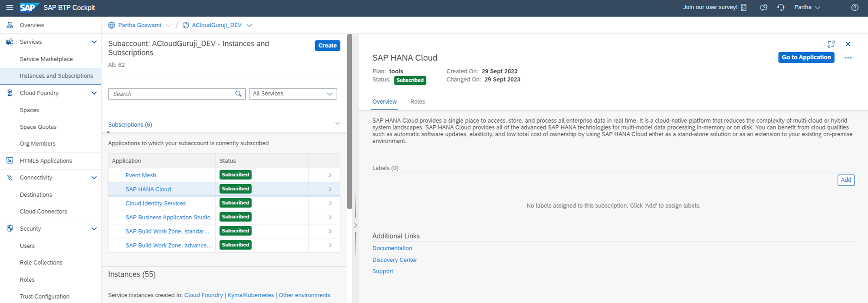Click the subscriptions list vertical scrollbar

349,121
